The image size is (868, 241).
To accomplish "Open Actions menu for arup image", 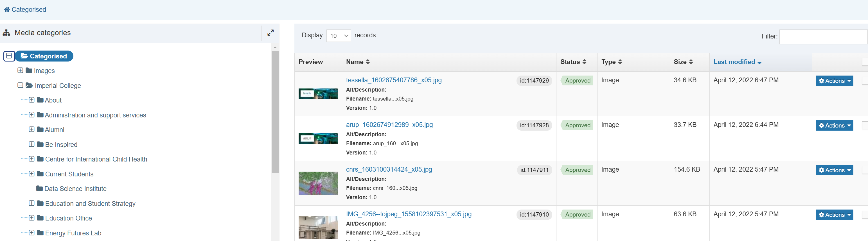I will [834, 126].
